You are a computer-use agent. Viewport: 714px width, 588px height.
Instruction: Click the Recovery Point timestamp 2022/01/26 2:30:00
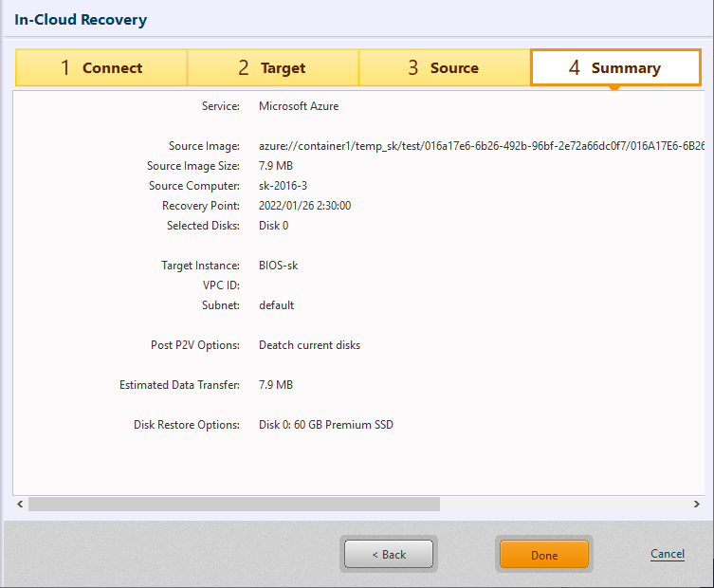tap(304, 206)
